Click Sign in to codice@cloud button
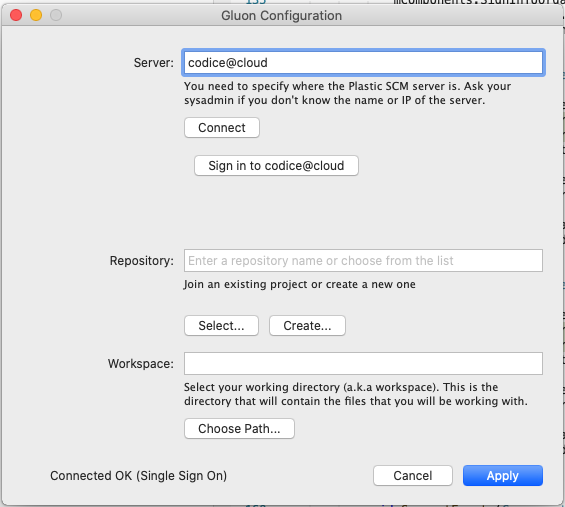Screen dimensions: 565x507 pos(276,166)
